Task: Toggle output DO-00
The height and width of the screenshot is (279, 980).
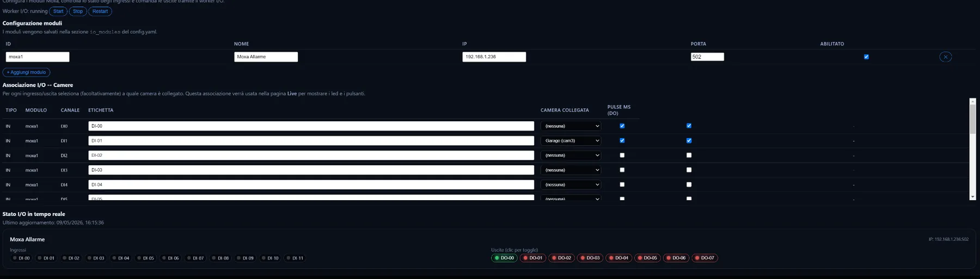Action: pyautogui.click(x=504, y=258)
